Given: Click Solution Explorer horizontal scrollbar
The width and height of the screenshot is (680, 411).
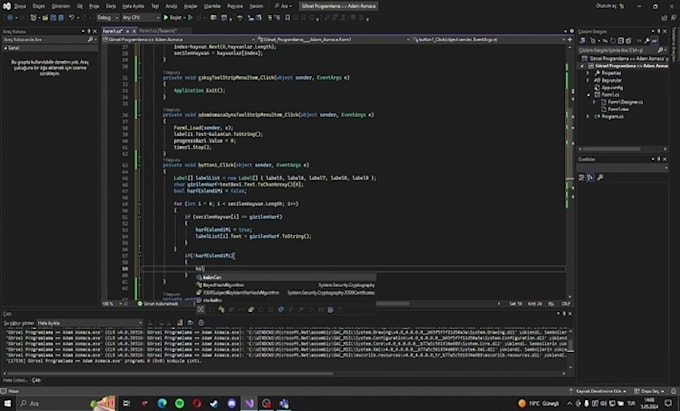Looking at the screenshot, I should pyautogui.click(x=612, y=149).
